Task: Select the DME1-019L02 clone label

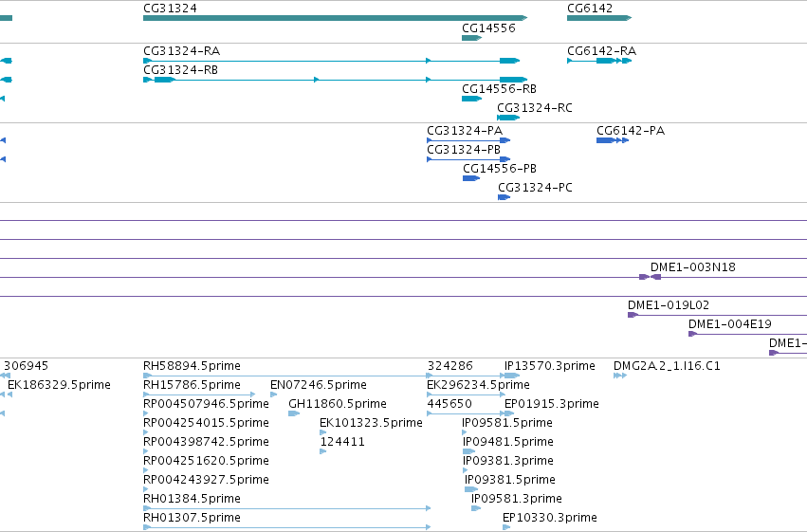Action: coord(669,305)
